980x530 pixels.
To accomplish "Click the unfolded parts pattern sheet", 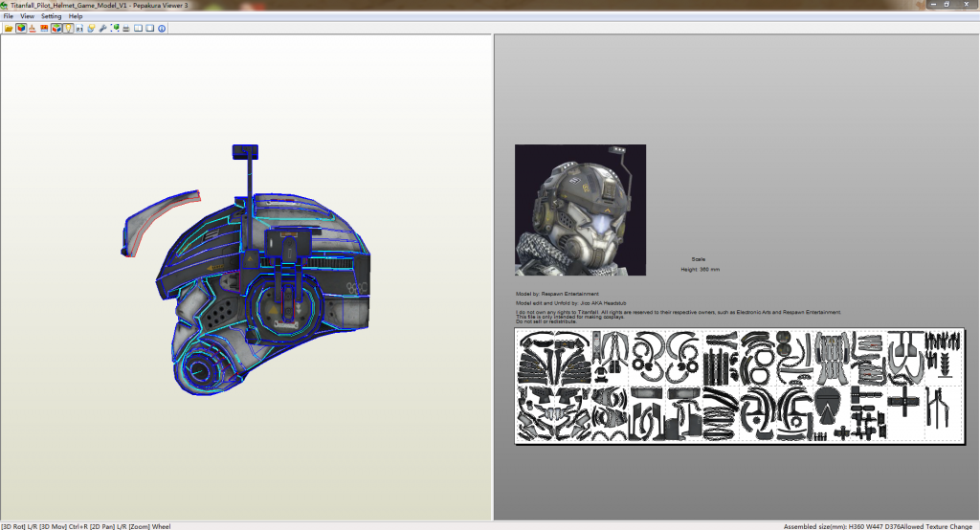I will pyautogui.click(x=740, y=386).
